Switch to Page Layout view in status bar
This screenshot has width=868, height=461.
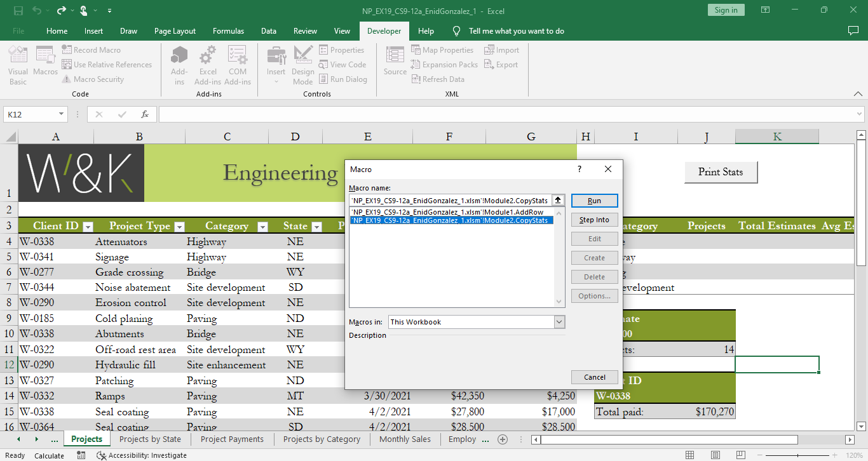716,455
